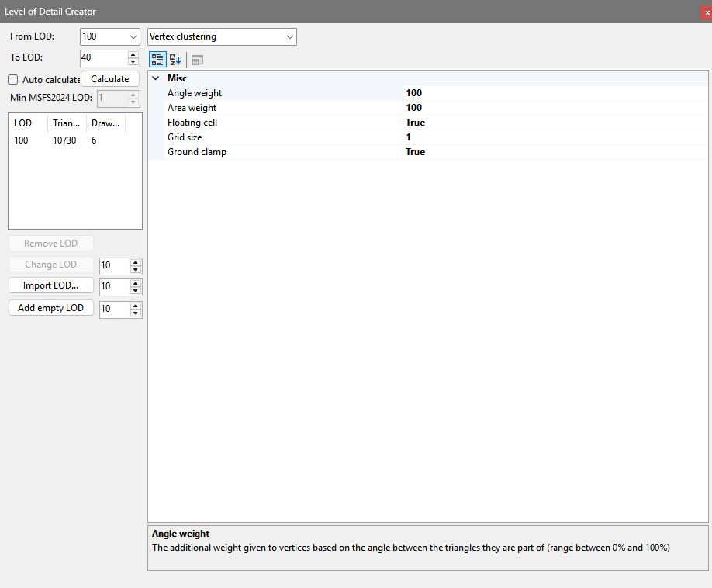
Task: Click the Floating cell True value
Action: (415, 123)
